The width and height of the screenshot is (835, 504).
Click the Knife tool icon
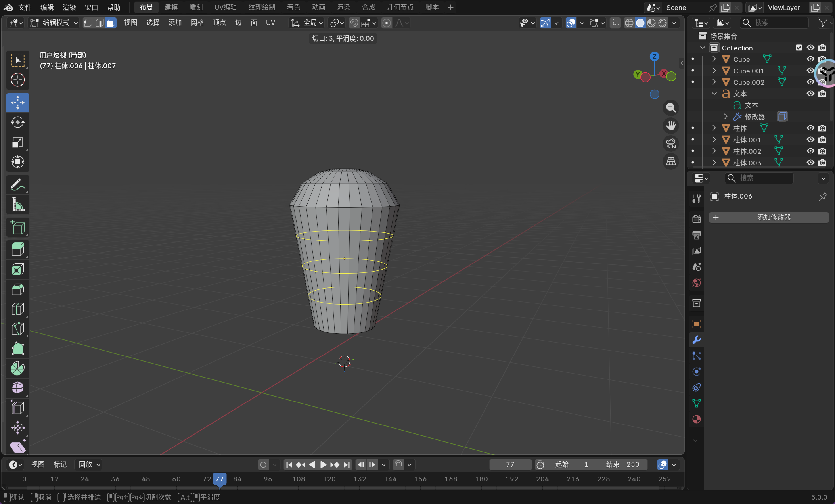pyautogui.click(x=17, y=329)
